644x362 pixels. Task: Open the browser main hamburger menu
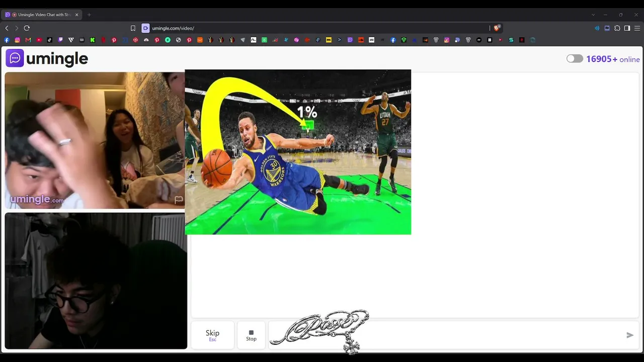pos(637,28)
